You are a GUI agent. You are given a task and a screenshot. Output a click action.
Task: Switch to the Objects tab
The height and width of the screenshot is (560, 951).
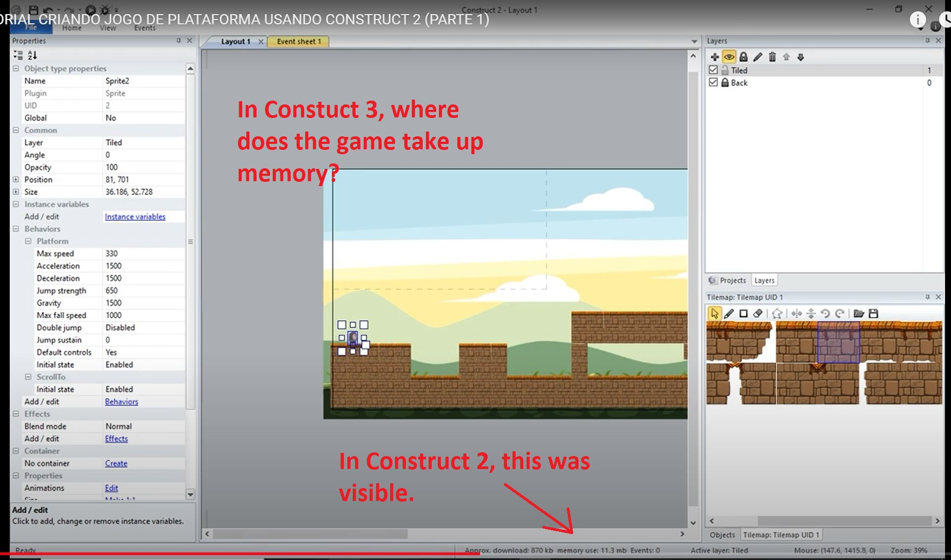tap(722, 535)
